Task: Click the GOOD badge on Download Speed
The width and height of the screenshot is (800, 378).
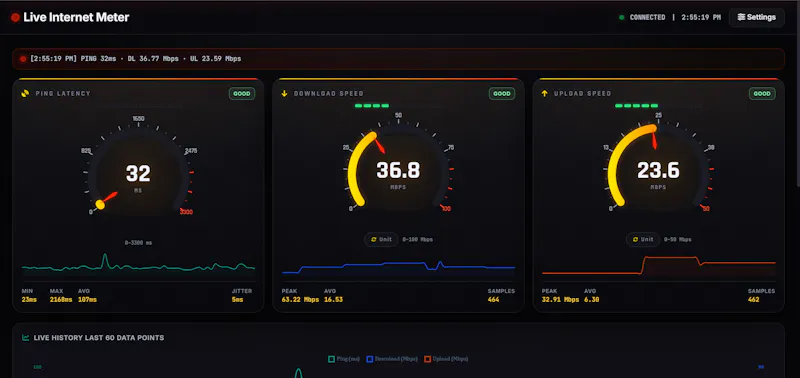Action: (x=502, y=94)
